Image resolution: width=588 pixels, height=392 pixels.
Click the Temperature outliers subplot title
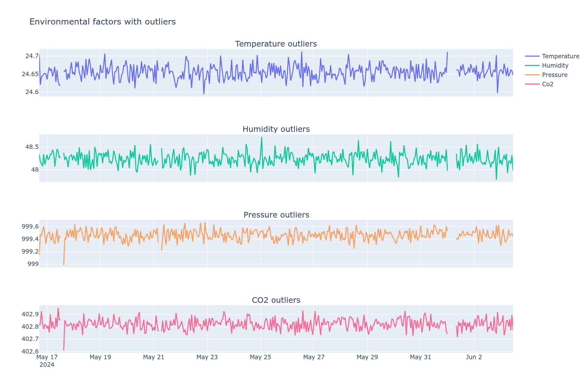click(x=276, y=44)
